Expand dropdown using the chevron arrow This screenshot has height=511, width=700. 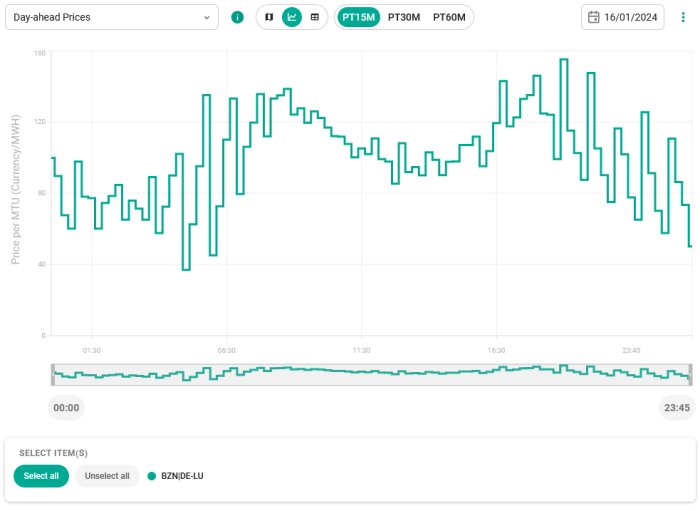point(207,18)
